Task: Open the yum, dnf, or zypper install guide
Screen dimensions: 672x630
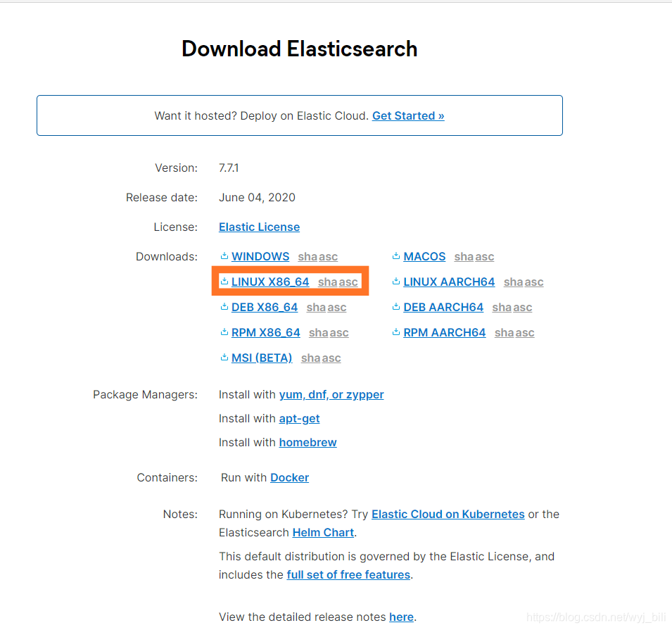Action: pos(331,395)
